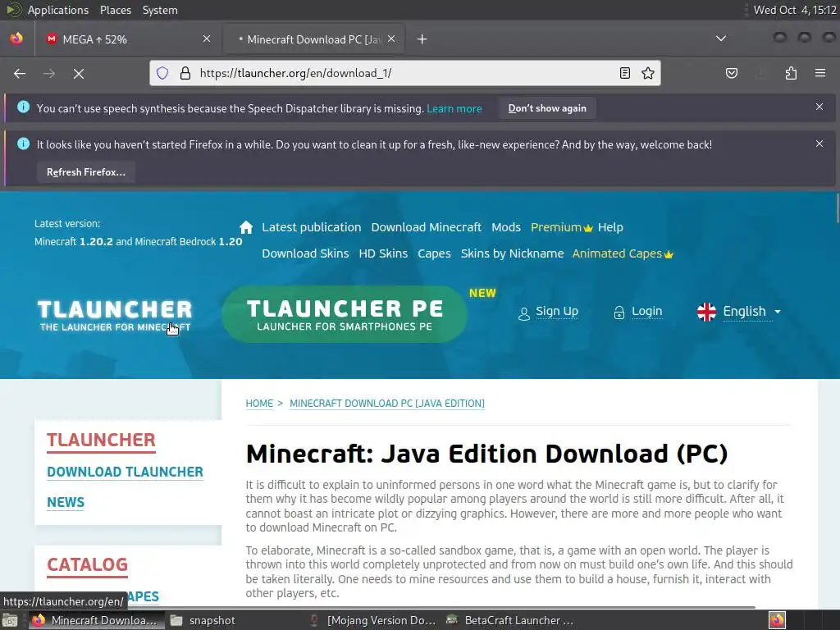
Task: Click the Login link
Action: click(x=646, y=311)
